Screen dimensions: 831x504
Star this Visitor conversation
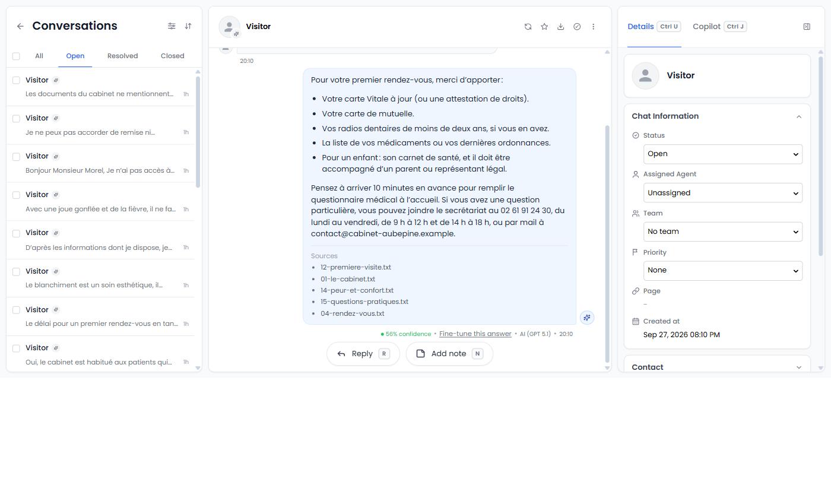[x=544, y=27]
